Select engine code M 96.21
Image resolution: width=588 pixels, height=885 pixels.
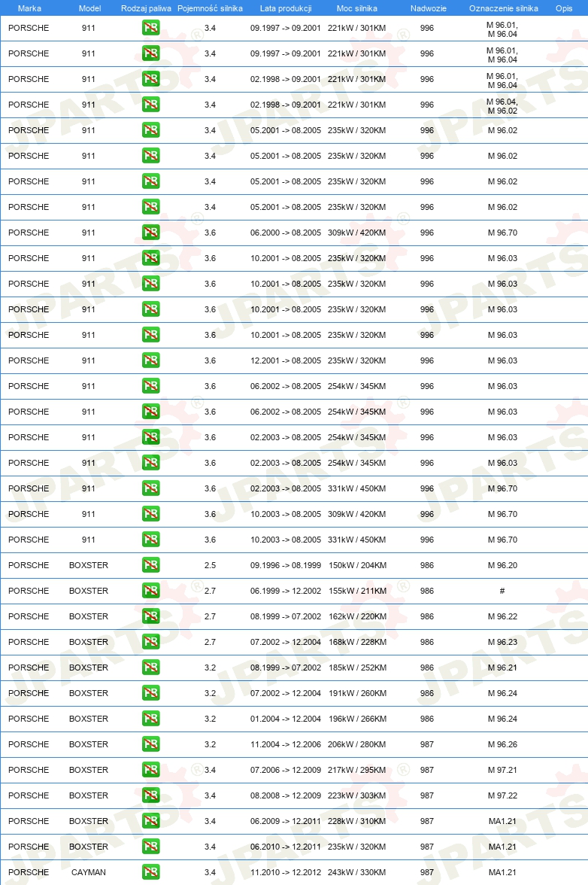(502, 667)
